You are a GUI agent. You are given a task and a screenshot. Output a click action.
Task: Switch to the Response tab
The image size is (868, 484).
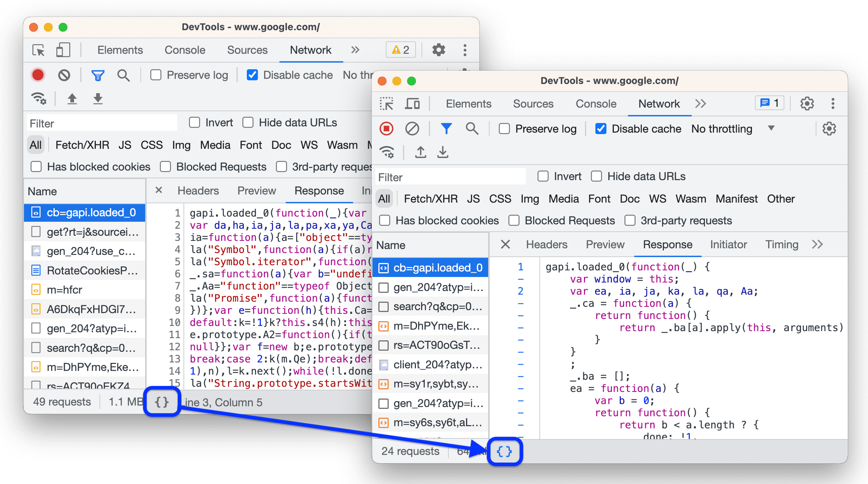click(667, 244)
